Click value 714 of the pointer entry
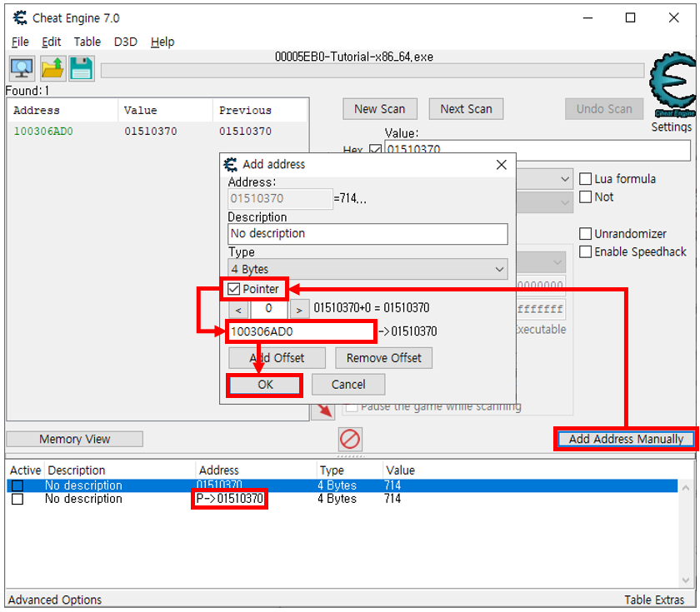Image resolution: width=700 pixels, height=612 pixels. (x=392, y=498)
